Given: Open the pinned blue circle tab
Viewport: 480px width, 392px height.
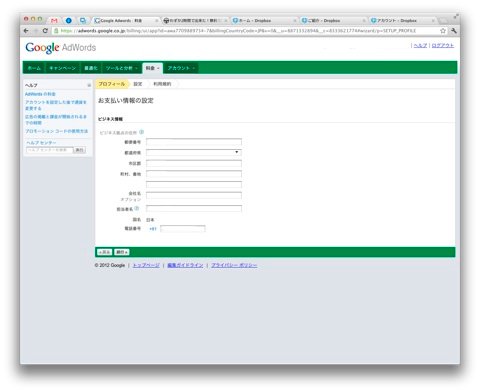Looking at the screenshot, I should tap(69, 21).
